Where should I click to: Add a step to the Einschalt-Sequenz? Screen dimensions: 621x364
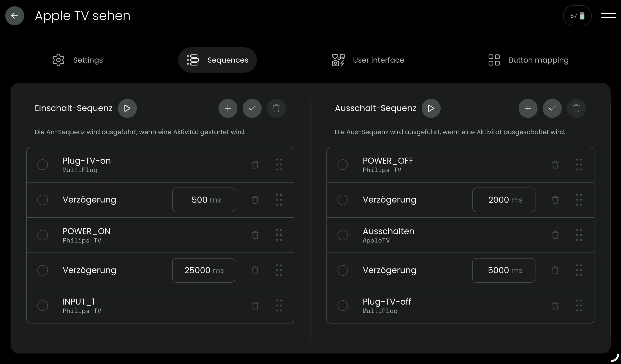coord(228,108)
